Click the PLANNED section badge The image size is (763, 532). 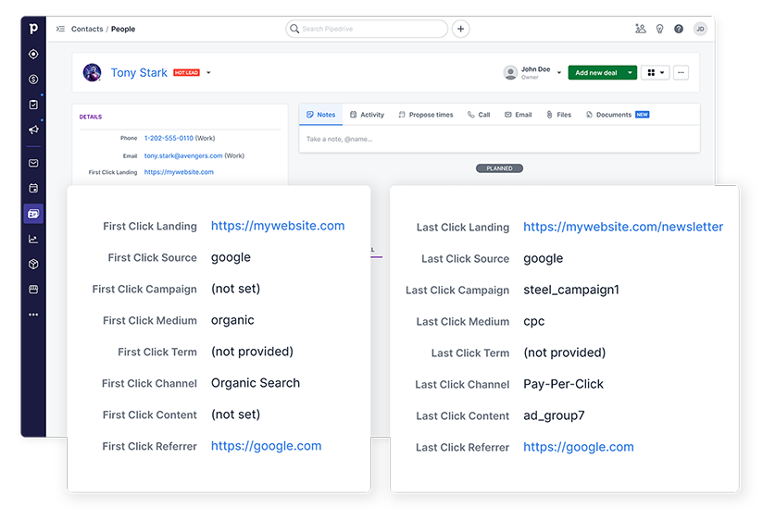499,168
